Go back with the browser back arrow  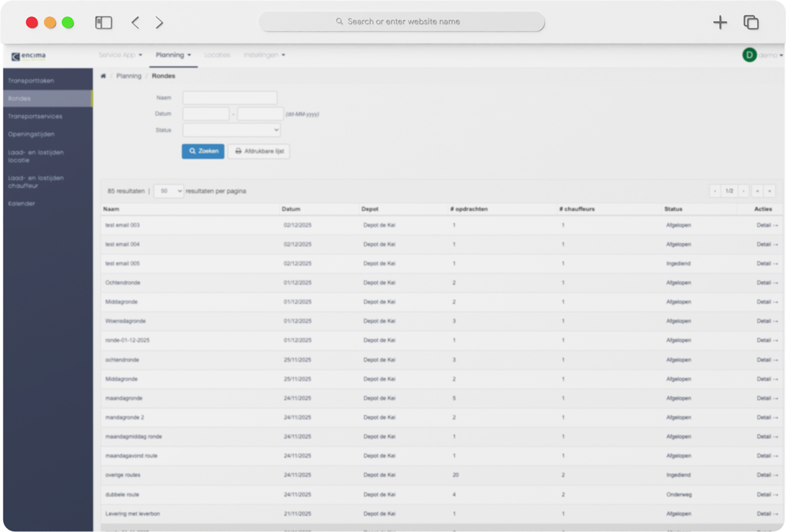click(x=135, y=23)
